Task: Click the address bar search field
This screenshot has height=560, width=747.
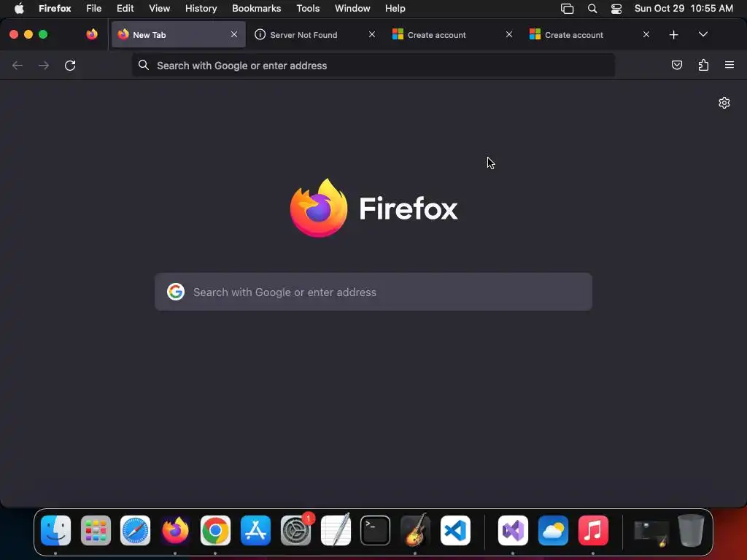Action: coord(373,65)
